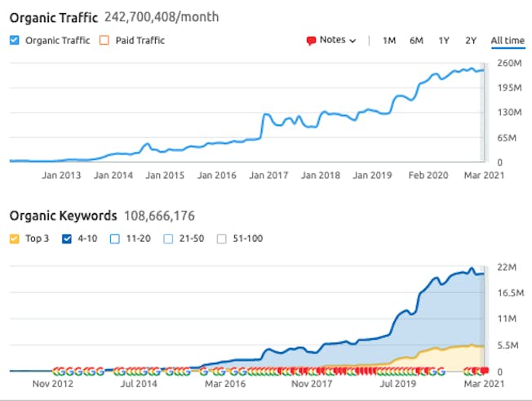Click the 11M y-axis value
This screenshot has width=532, height=401.
[x=507, y=319]
